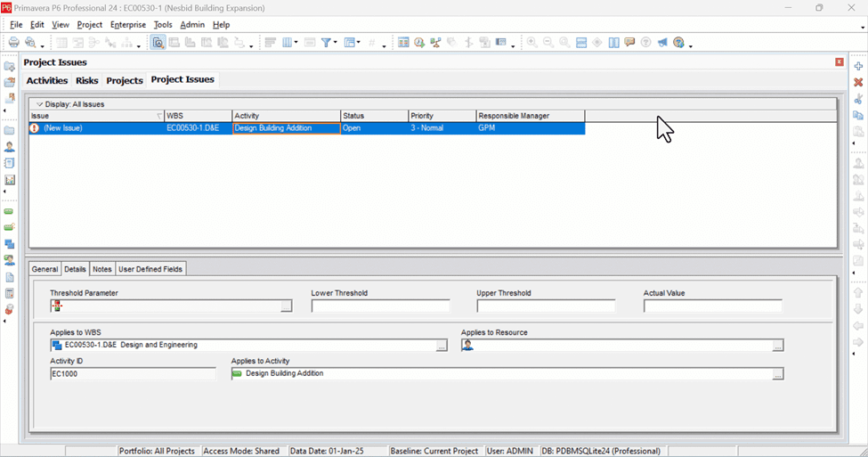Screen dimensions: 868x457
Task: Click the 'Open' status cell
Action: pos(374,128)
